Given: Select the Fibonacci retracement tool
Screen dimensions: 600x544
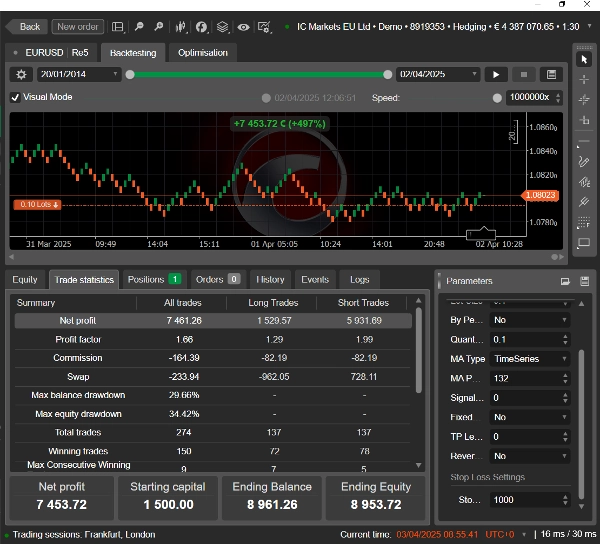Looking at the screenshot, I should [x=584, y=222].
